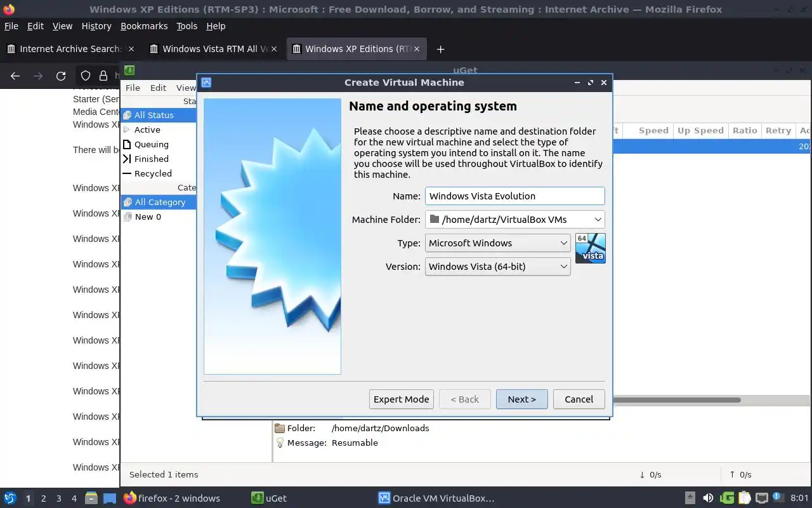
Task: Click the uGet taskbar button
Action: click(x=269, y=498)
